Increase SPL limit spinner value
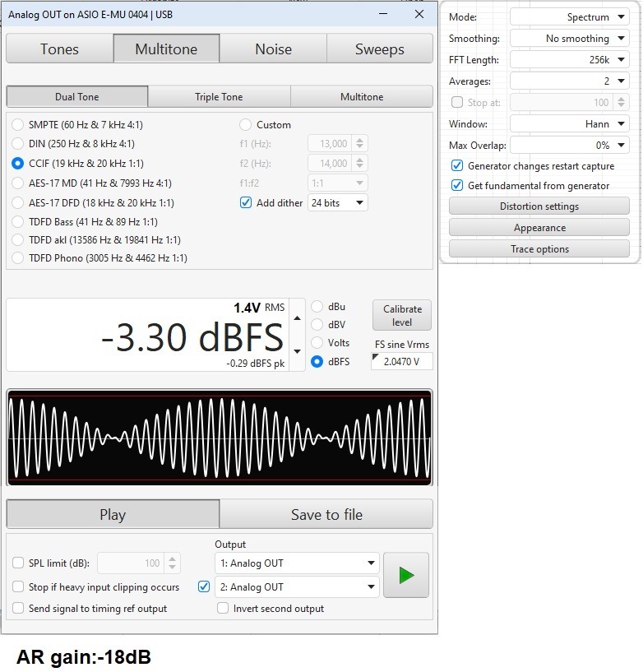 tap(172, 559)
